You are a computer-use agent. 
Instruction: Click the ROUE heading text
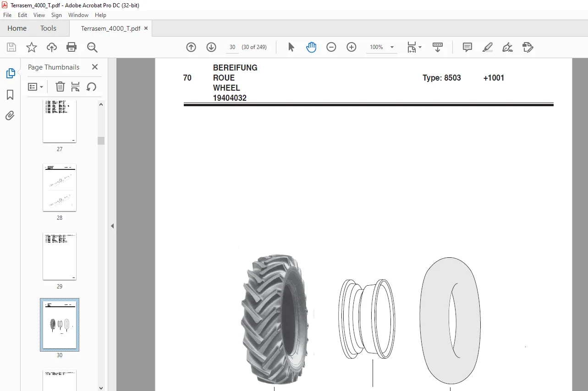(x=224, y=78)
